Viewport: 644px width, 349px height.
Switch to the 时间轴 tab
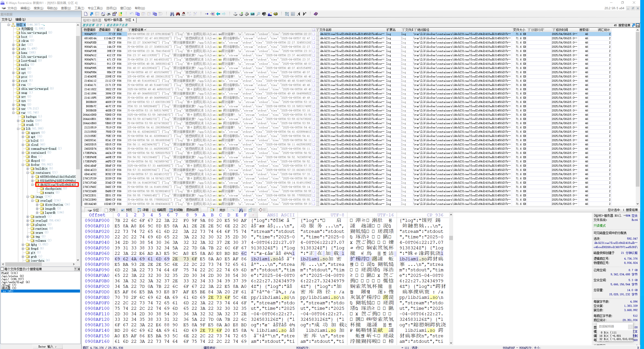click(176, 210)
